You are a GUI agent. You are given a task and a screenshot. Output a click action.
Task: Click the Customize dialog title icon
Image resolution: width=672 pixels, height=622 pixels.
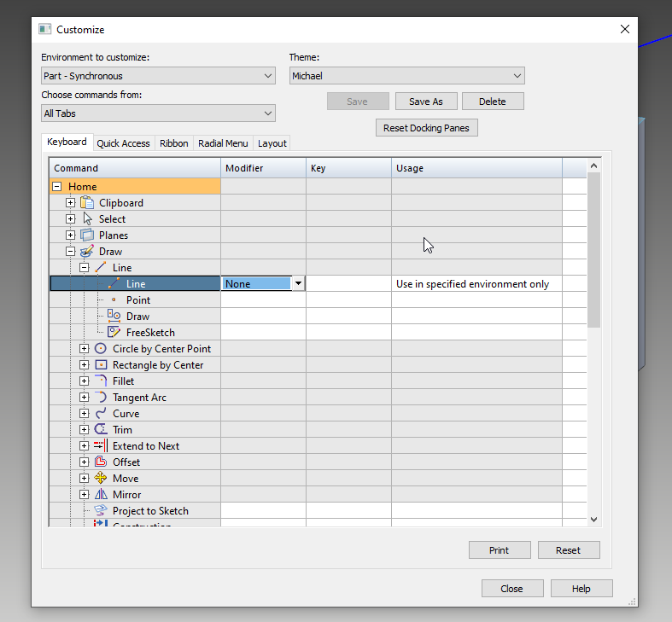45,29
